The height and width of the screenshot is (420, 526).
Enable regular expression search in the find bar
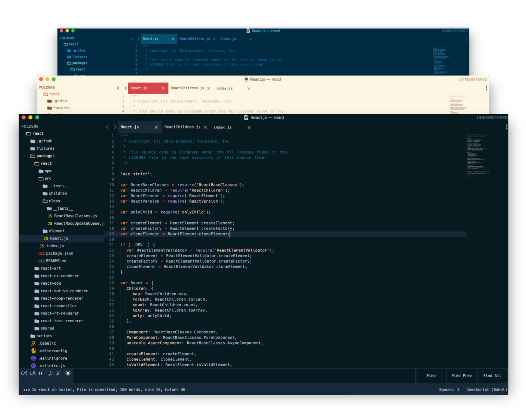click(x=24, y=373)
